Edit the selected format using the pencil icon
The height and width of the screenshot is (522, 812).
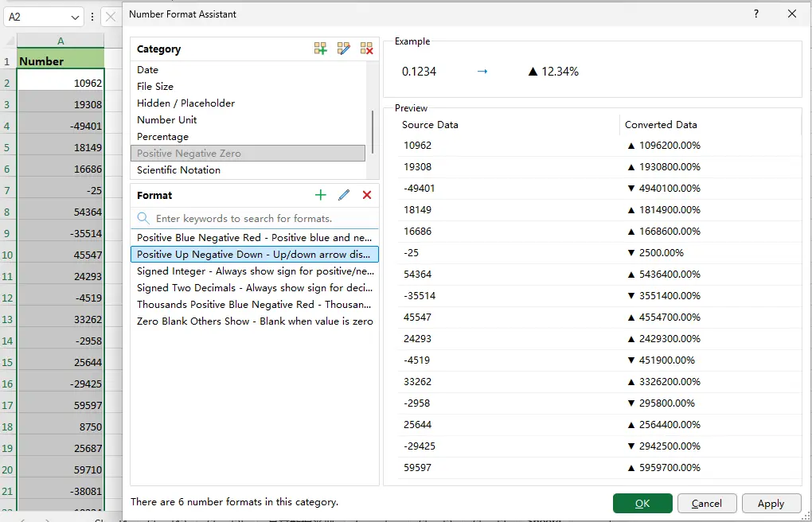tap(344, 195)
